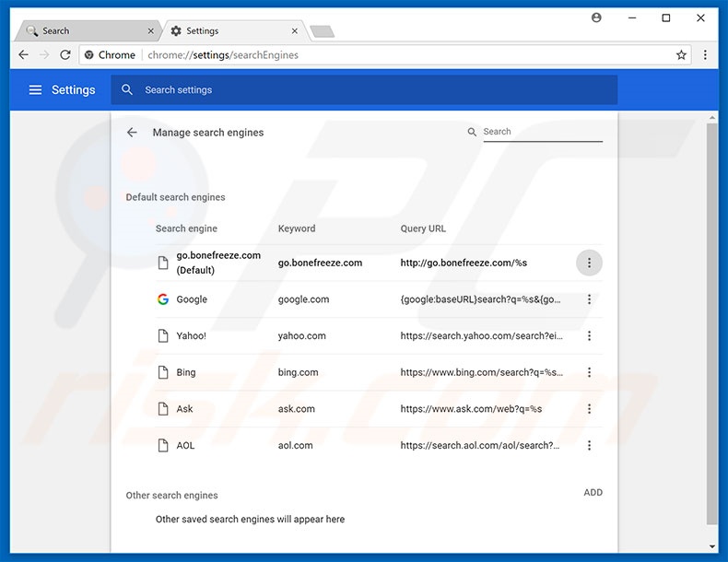Bookmark this page with the star icon
The width and height of the screenshot is (728, 562).
tap(681, 55)
